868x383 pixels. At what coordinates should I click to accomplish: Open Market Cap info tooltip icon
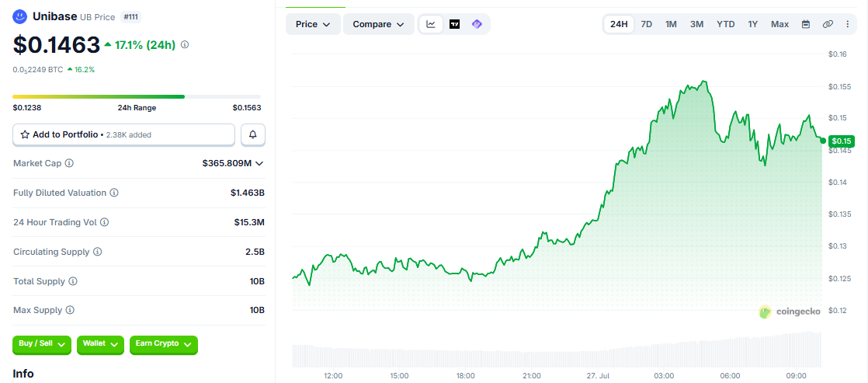69,163
